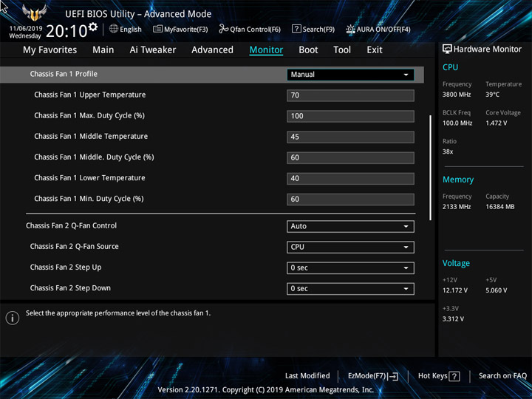
Task: Select Chassis Fan 2 Q-Fan Control label
Action: (71, 225)
